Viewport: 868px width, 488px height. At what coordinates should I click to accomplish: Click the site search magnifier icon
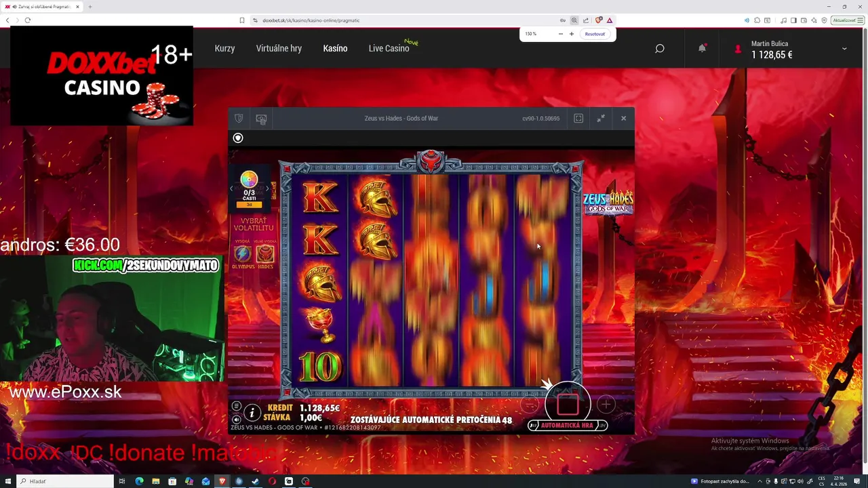(659, 48)
